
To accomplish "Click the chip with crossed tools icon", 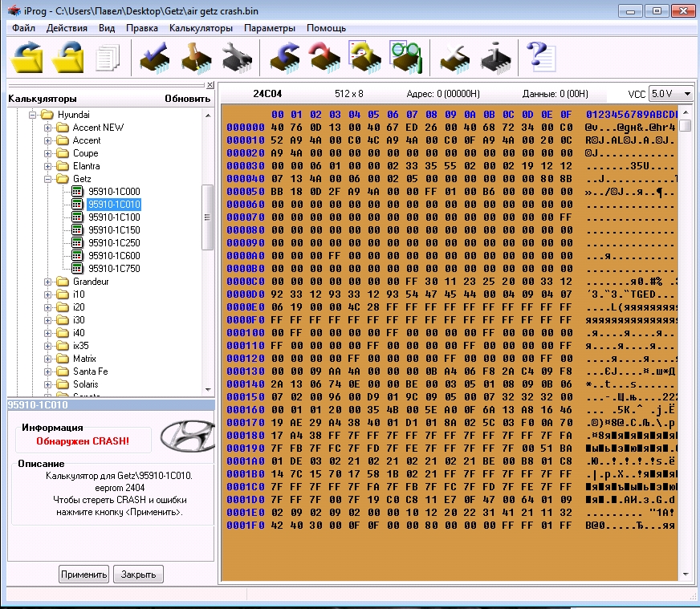I will tap(454, 58).
